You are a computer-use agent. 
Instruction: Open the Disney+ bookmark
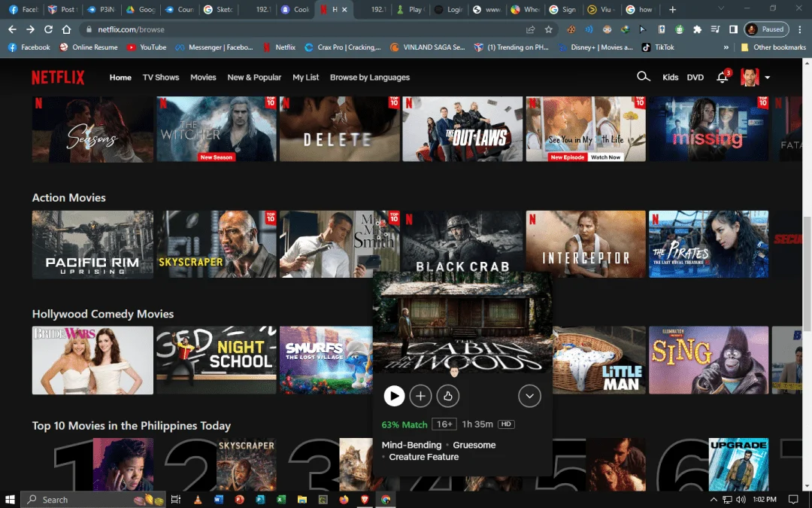point(595,47)
